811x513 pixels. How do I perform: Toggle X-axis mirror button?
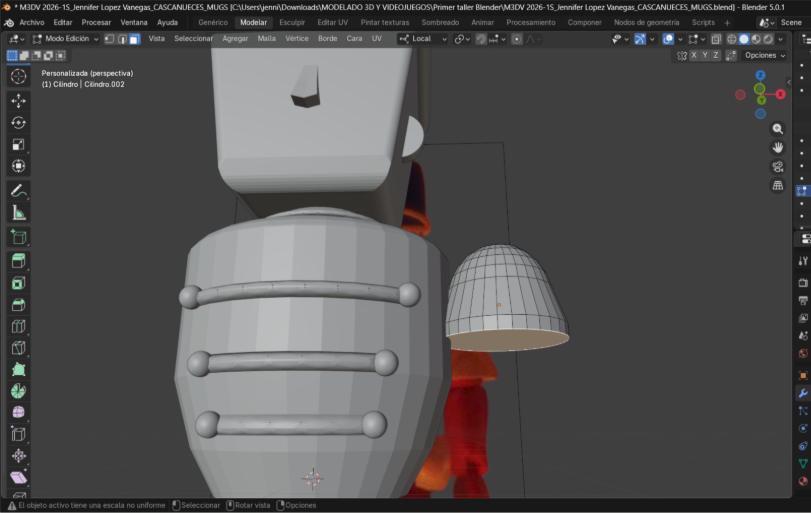[x=692, y=56]
